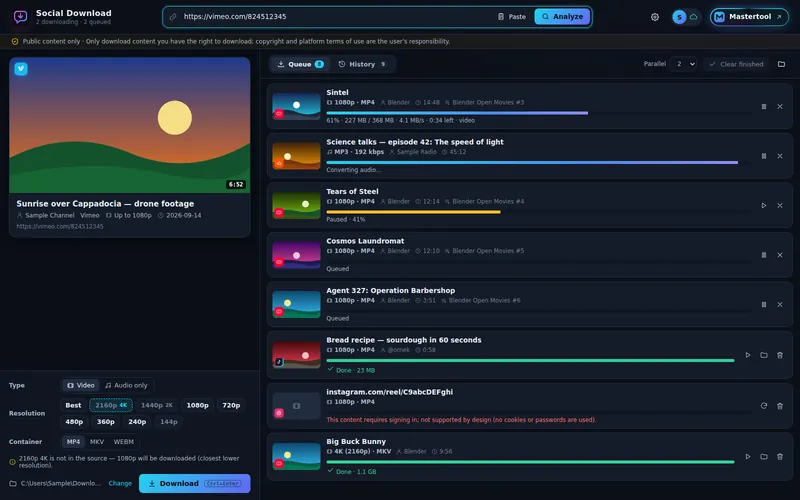This screenshot has width=800, height=500.
Task: Open the user account avatar menu
Action: pyautogui.click(x=679, y=17)
